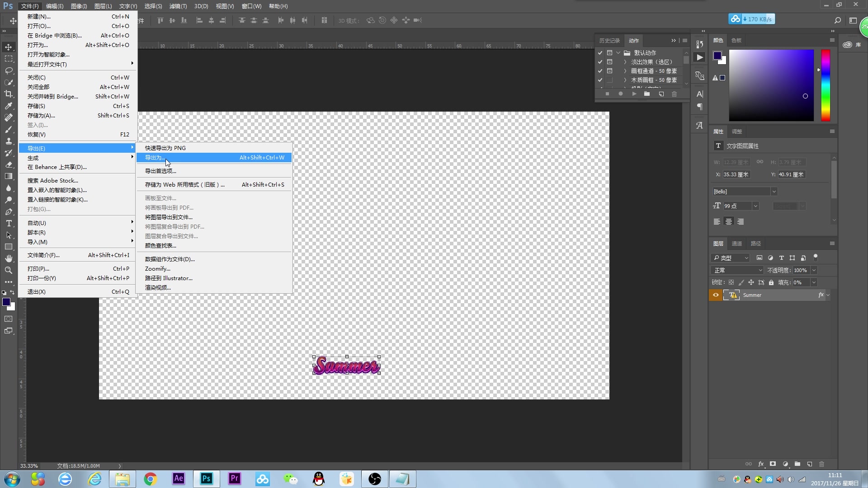Click 存储为 Web 所用格式 menu item
The width and height of the screenshot is (868, 488).
tap(184, 184)
